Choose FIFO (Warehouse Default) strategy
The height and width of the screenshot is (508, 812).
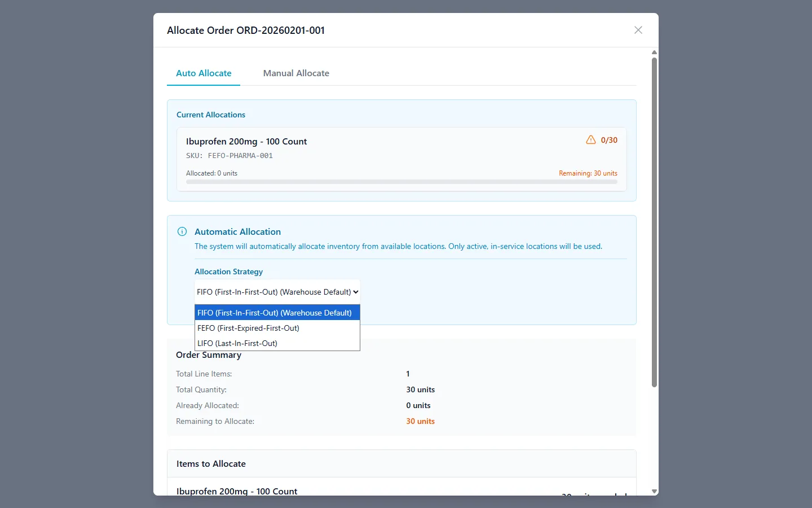point(275,312)
